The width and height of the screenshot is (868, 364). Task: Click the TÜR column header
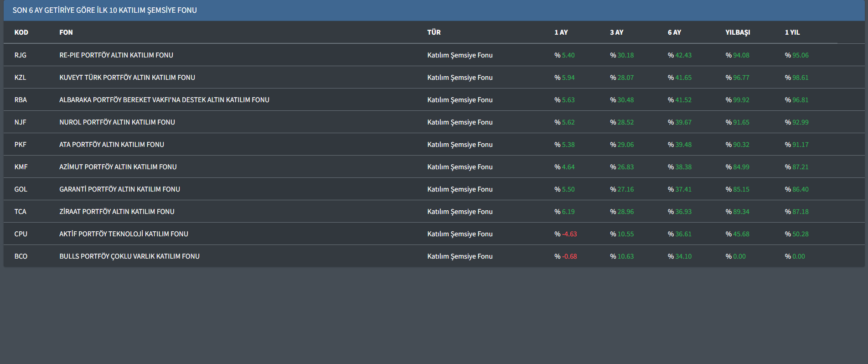tap(434, 32)
